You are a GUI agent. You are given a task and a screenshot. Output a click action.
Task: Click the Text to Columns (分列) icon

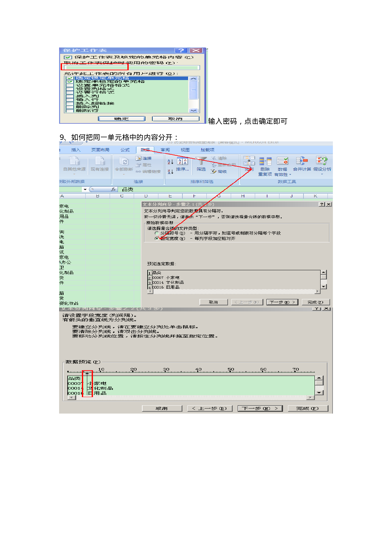(249, 161)
